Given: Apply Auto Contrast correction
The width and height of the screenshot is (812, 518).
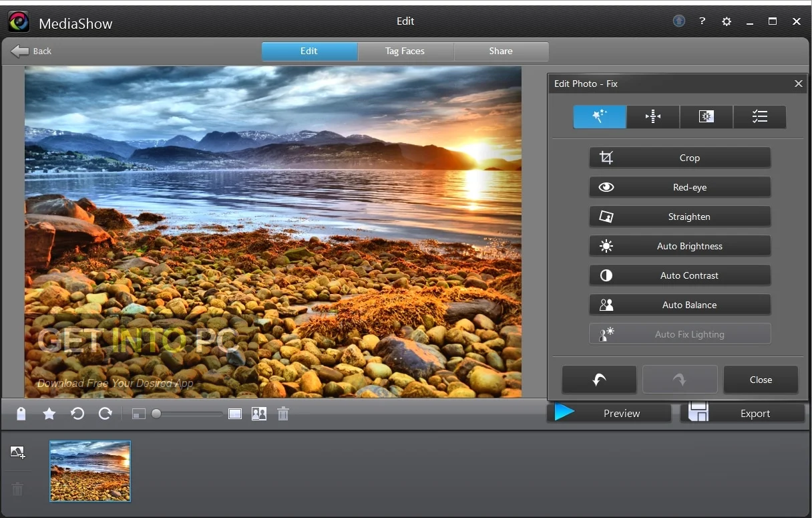Looking at the screenshot, I should coord(680,275).
